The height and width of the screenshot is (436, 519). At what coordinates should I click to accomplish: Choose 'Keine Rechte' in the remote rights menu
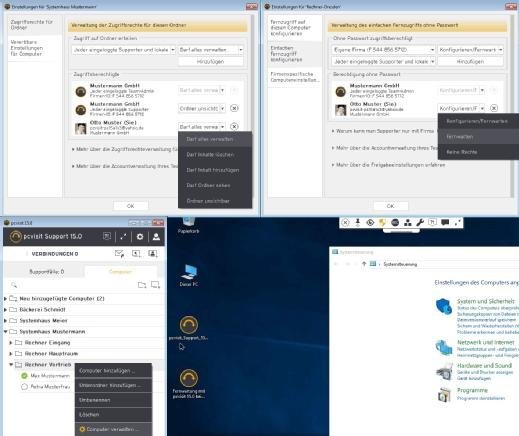(x=478, y=152)
